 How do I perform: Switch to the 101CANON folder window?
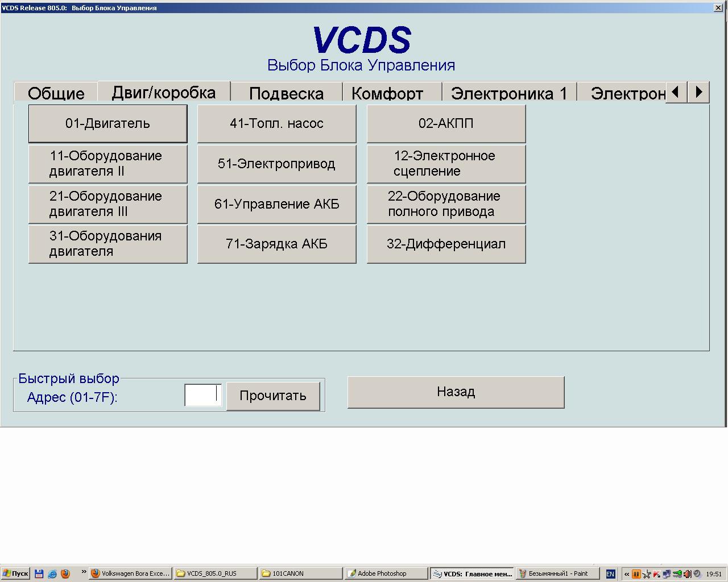pos(301,573)
